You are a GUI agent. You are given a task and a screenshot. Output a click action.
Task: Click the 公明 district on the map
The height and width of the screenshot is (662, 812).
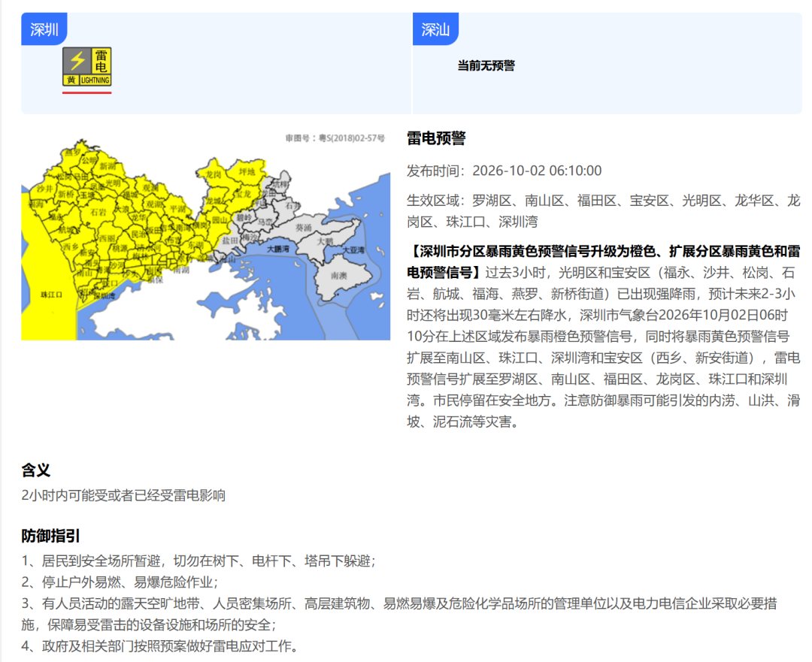click(89, 161)
